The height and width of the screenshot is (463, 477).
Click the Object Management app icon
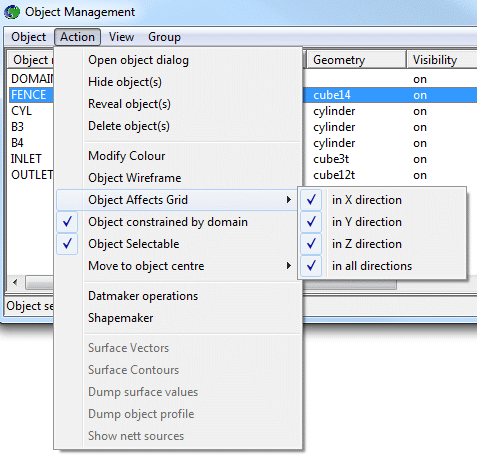click(x=12, y=12)
